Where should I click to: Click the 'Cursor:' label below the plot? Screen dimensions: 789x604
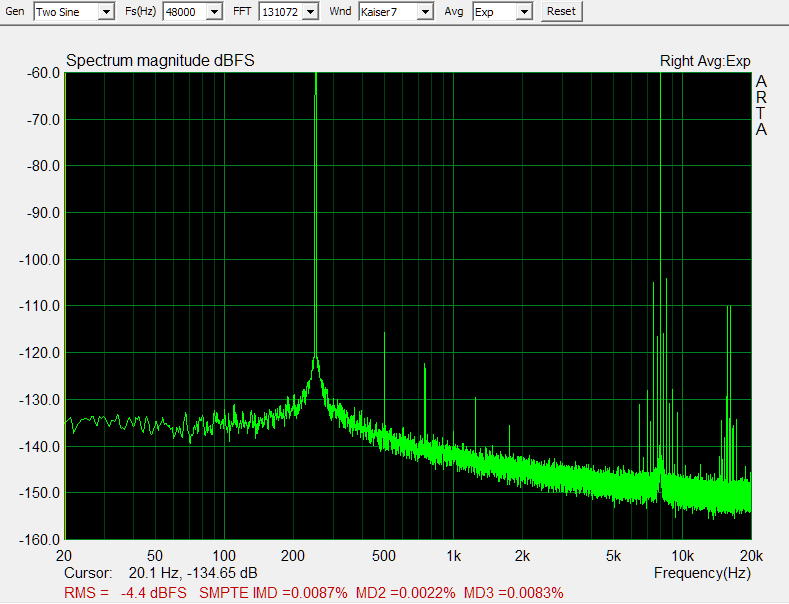click(88, 573)
